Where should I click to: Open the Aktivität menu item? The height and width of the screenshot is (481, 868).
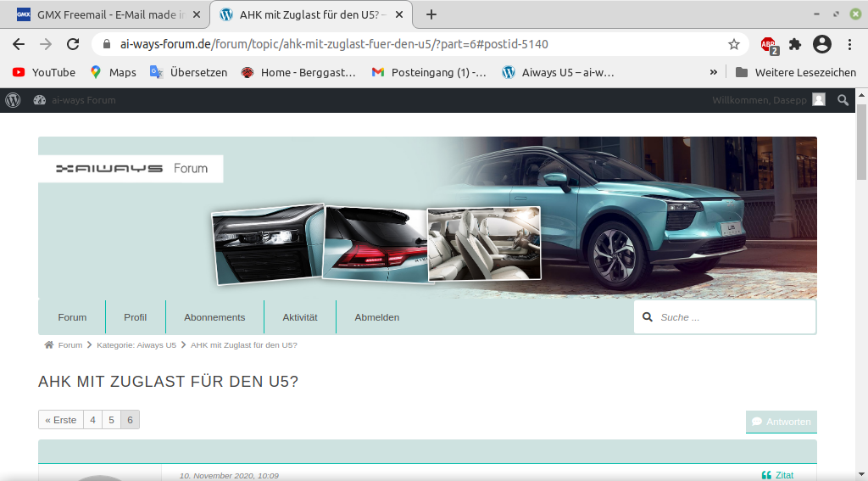pyautogui.click(x=300, y=317)
